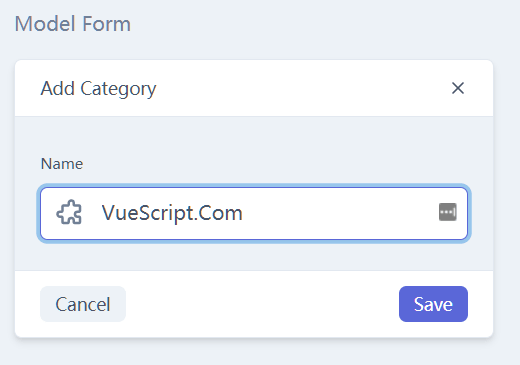Select the Add Category dialog title

pos(98,89)
